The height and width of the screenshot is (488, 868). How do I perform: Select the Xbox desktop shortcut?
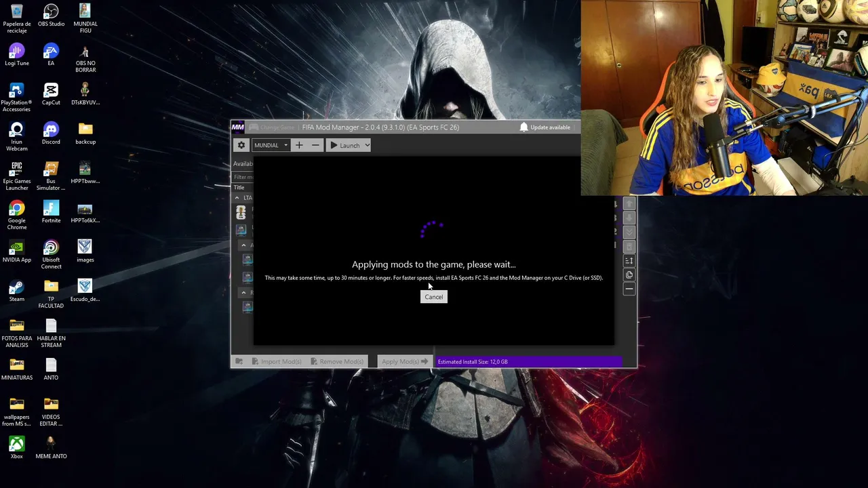(x=17, y=449)
